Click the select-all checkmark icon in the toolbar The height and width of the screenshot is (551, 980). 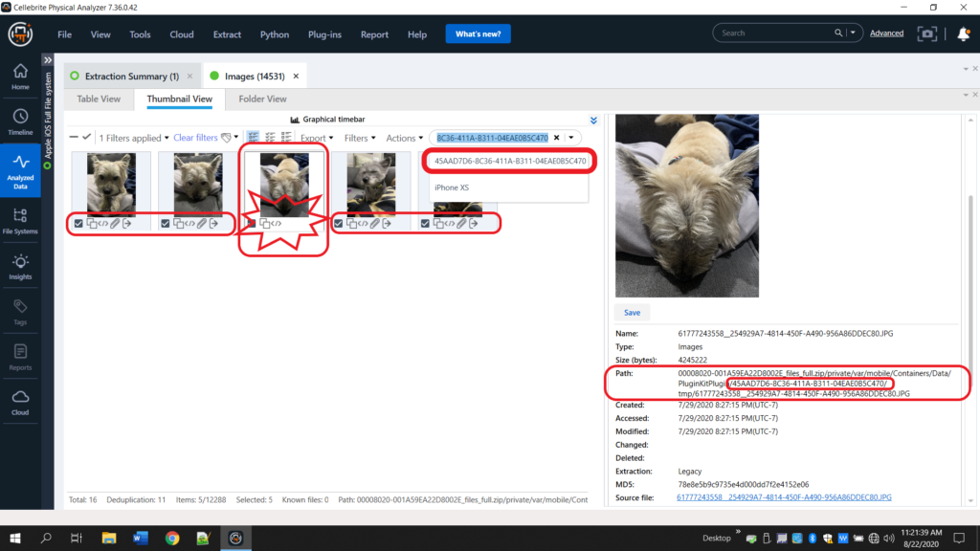87,137
